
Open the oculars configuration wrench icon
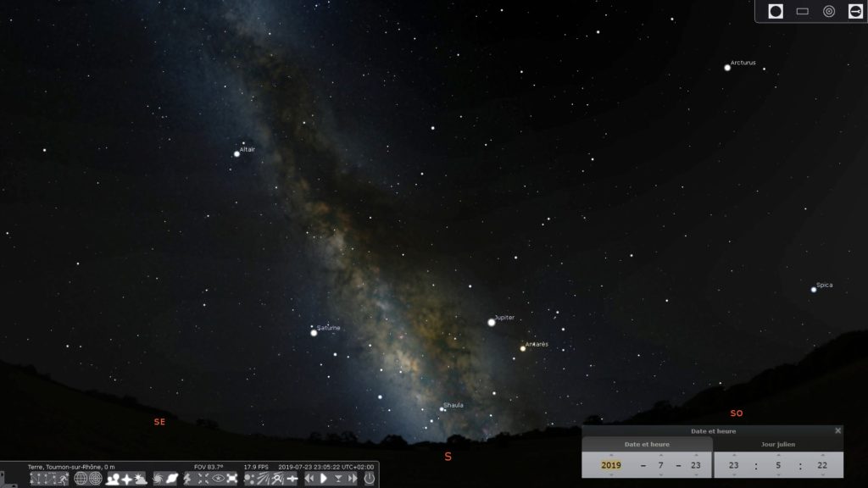click(854, 11)
